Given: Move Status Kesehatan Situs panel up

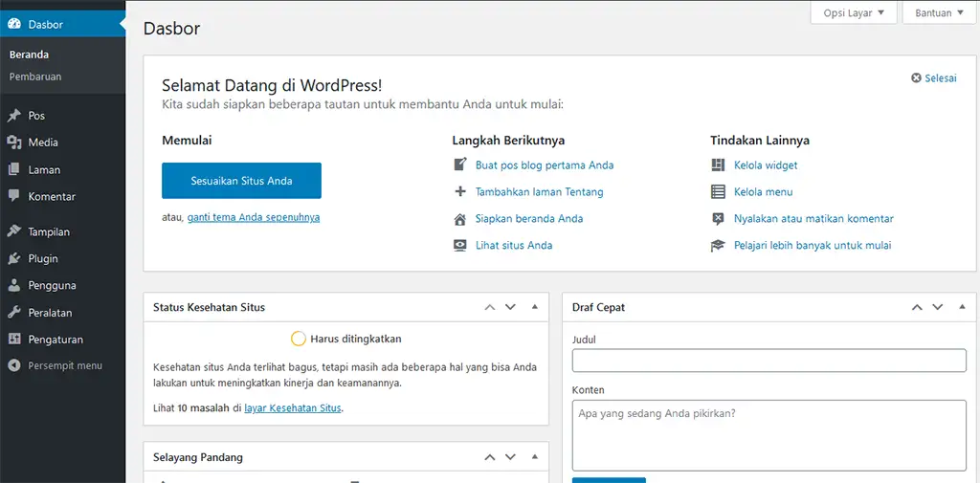Looking at the screenshot, I should pyautogui.click(x=490, y=307).
